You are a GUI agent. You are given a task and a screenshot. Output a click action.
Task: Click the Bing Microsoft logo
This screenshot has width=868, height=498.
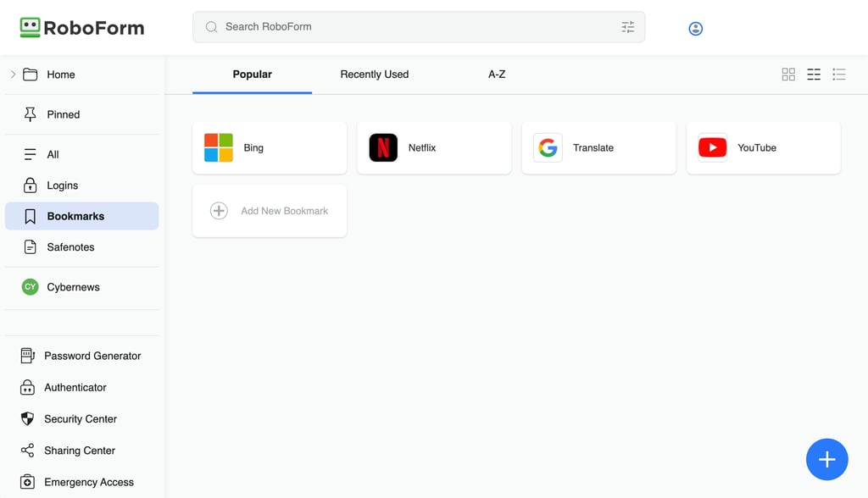pos(219,147)
